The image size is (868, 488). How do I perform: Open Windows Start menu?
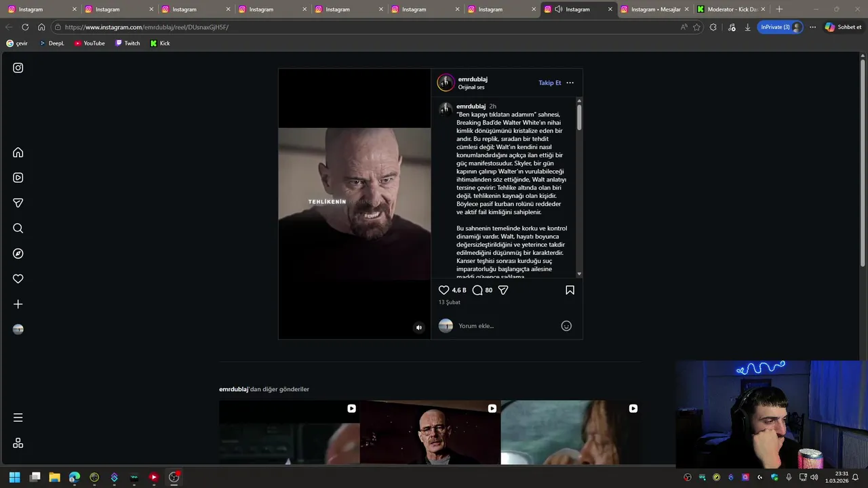pyautogui.click(x=15, y=477)
